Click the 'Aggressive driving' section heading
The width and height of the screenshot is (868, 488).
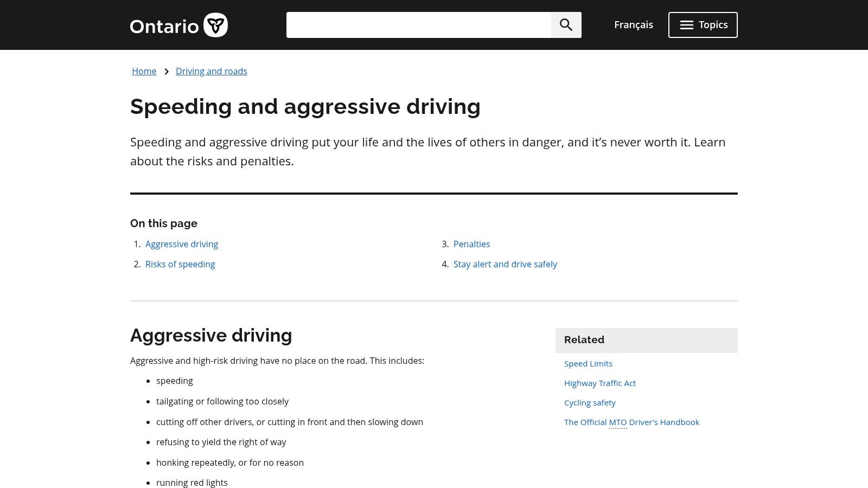pyautogui.click(x=211, y=335)
